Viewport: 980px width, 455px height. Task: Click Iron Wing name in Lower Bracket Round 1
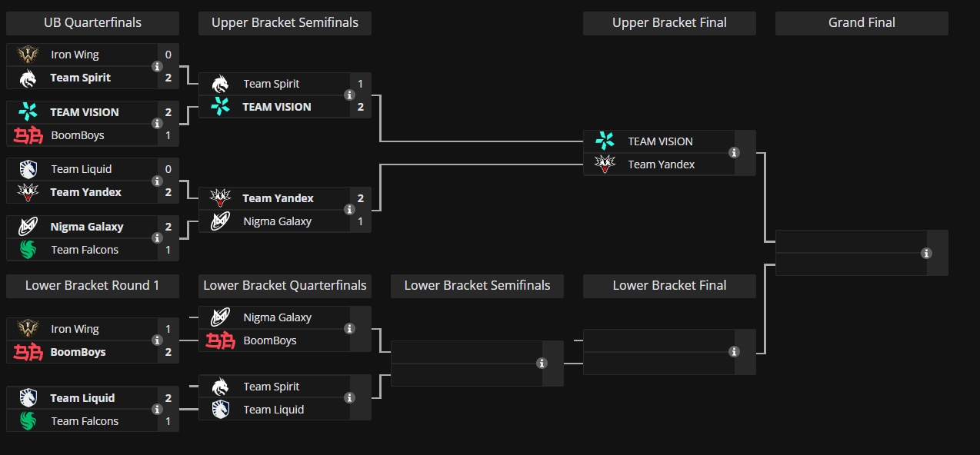tap(75, 329)
